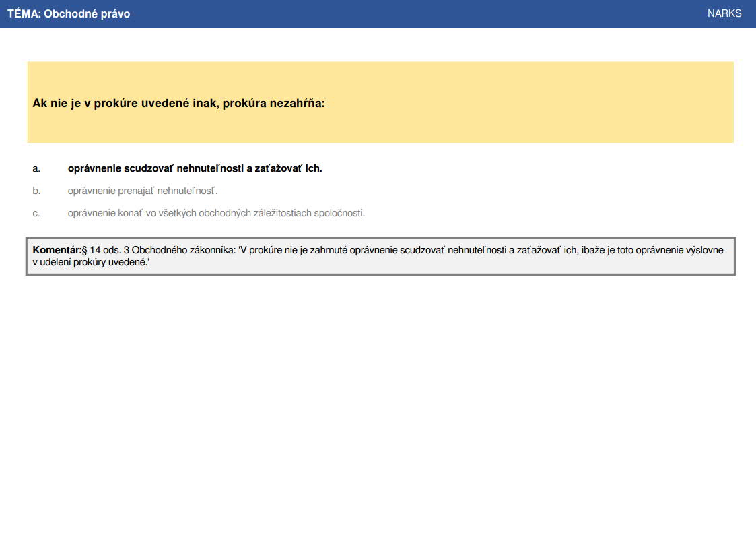Click the 'TÉMA: Obchodné právo' header title
This screenshot has width=756, height=535.
tap(69, 13)
